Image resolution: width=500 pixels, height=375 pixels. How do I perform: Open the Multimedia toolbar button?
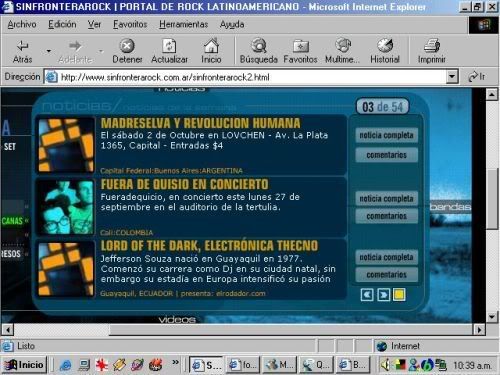342,51
